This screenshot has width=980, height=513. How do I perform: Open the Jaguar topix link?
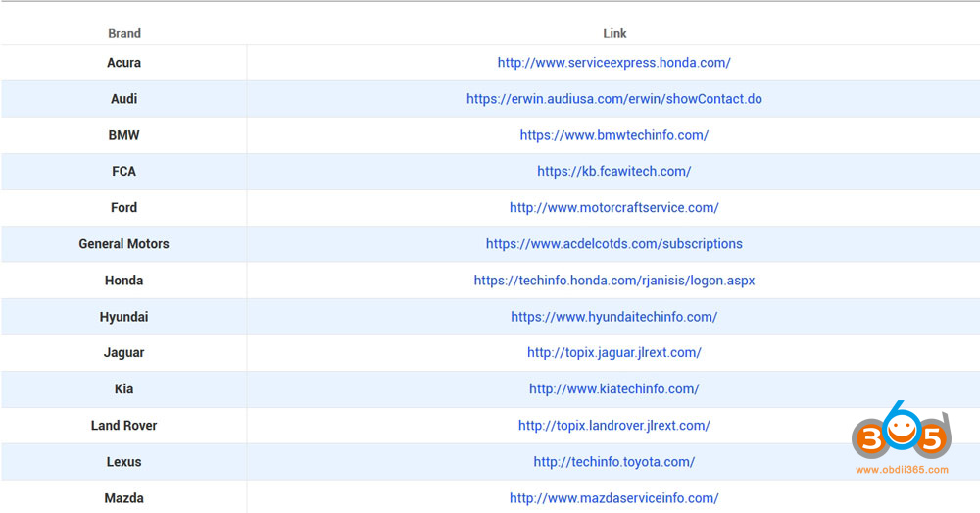point(613,353)
